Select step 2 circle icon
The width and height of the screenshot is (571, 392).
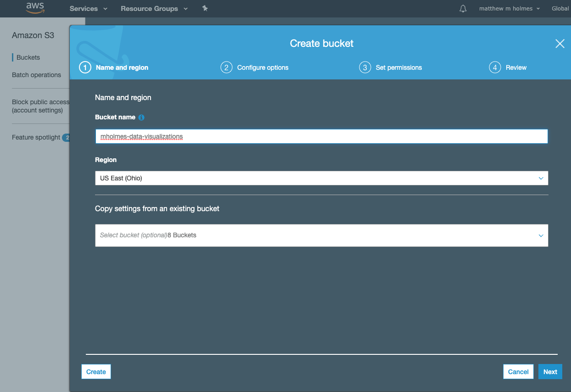click(226, 67)
